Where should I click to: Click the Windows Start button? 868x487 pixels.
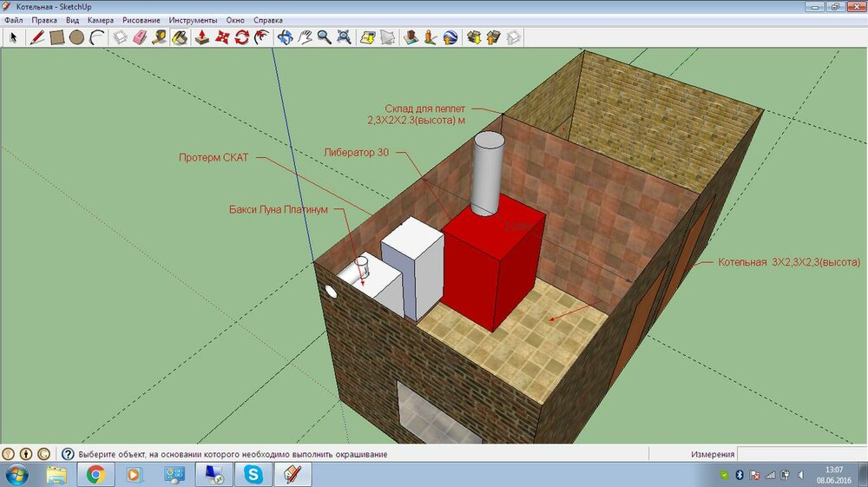[x=16, y=474]
